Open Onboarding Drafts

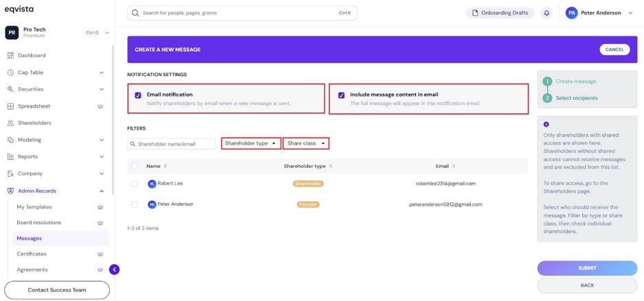(501, 13)
